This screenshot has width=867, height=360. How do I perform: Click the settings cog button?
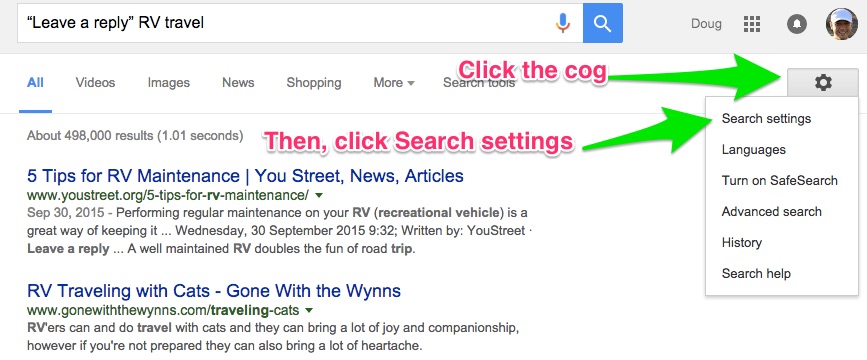(823, 83)
